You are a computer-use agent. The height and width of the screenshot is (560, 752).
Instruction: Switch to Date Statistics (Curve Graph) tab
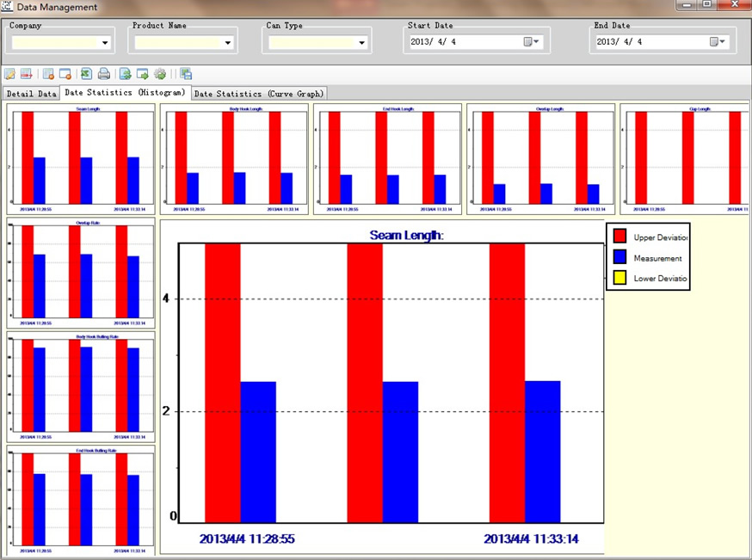(x=258, y=93)
